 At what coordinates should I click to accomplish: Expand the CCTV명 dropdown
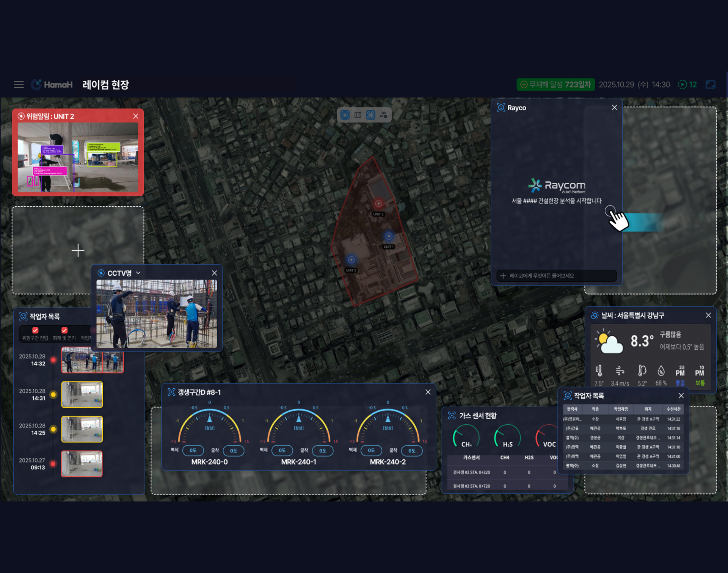138,273
